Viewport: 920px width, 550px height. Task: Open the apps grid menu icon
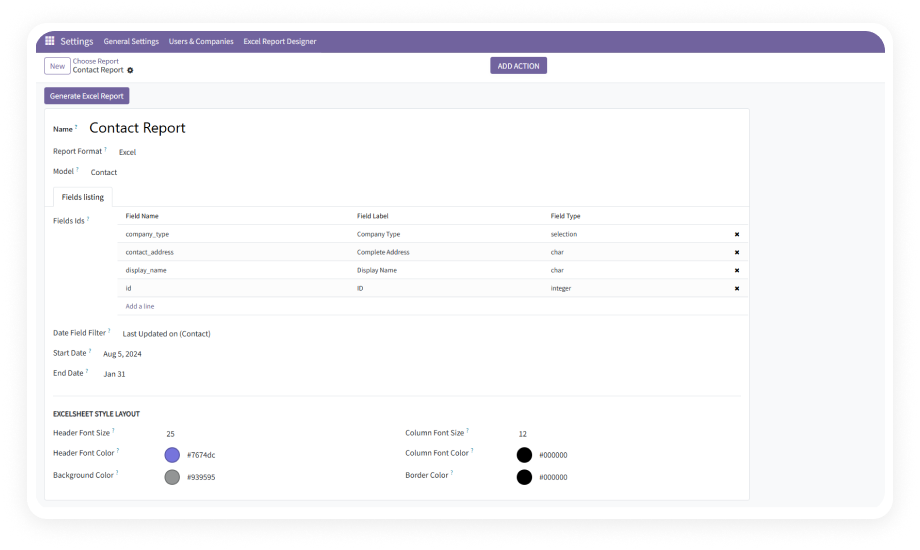click(50, 41)
